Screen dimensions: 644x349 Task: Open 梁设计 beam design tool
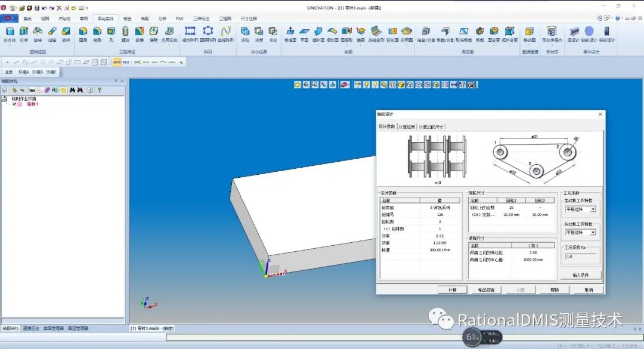[574, 34]
